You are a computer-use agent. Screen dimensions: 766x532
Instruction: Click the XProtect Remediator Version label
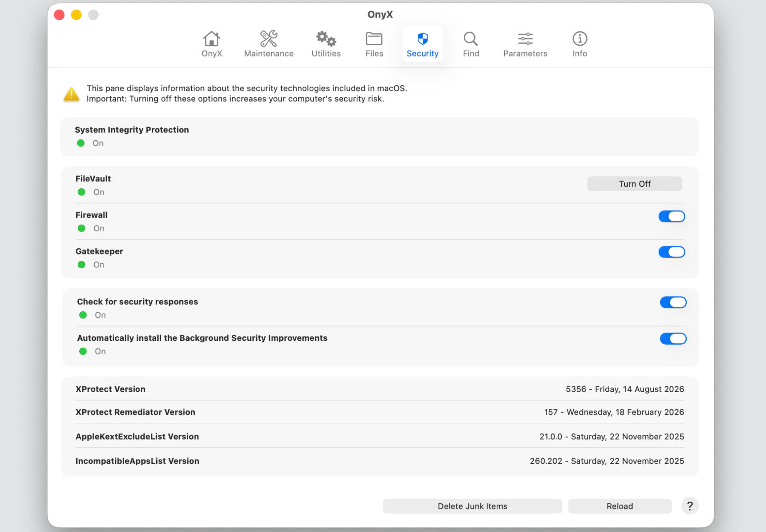tap(135, 412)
